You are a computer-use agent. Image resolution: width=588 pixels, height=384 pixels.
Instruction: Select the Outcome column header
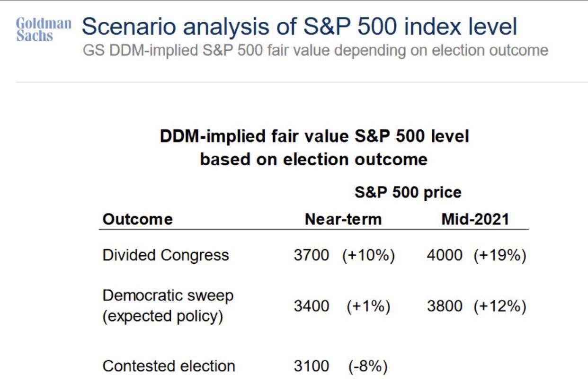pos(138,219)
